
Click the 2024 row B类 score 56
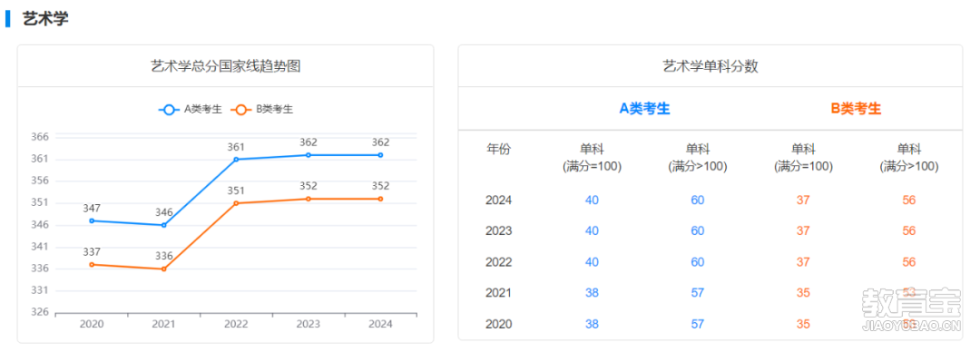click(x=908, y=200)
